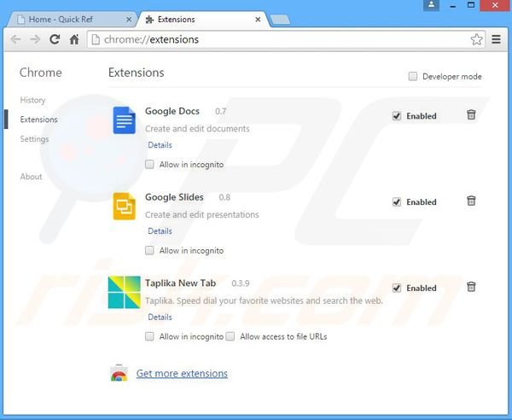Screen dimensions: 512x420
Task: Close the Home - Quick Ref tab
Action: click(129, 20)
